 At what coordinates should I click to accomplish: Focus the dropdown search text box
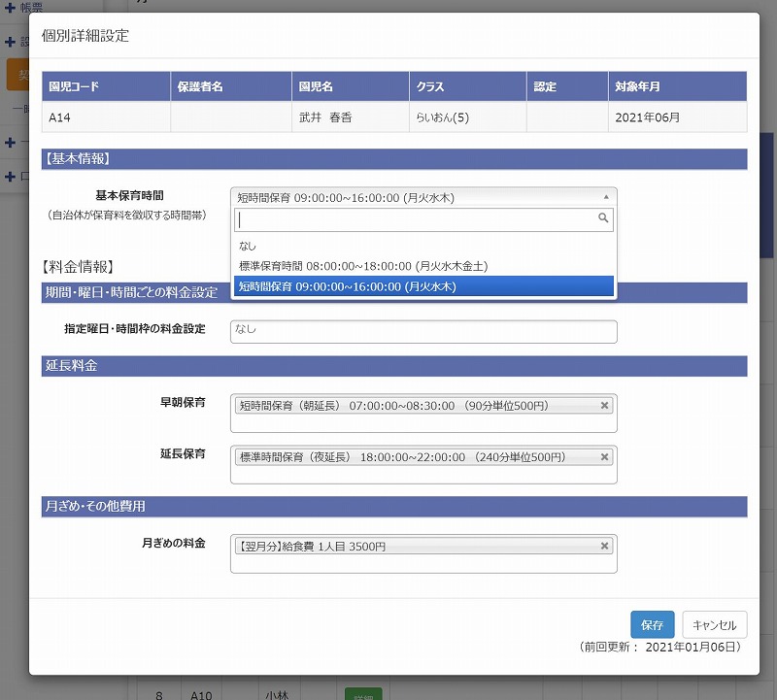pyautogui.click(x=423, y=219)
